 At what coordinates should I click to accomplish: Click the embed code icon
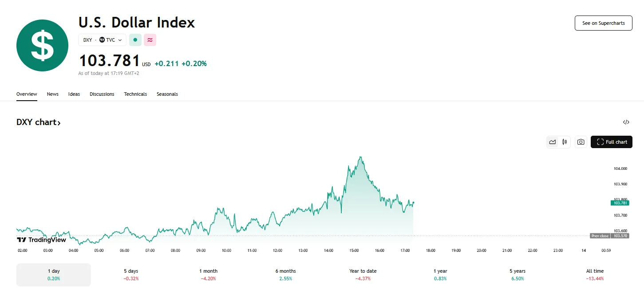(x=626, y=122)
